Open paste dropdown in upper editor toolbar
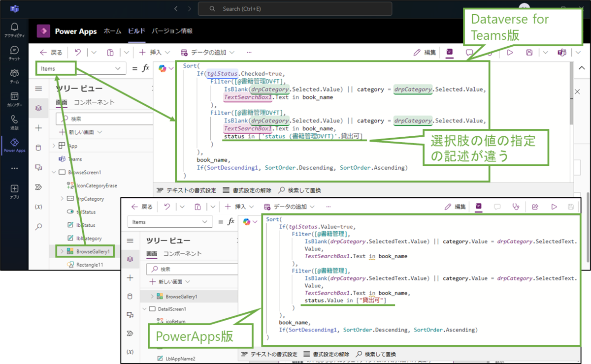Viewport: 591px width, 364px height. point(126,52)
